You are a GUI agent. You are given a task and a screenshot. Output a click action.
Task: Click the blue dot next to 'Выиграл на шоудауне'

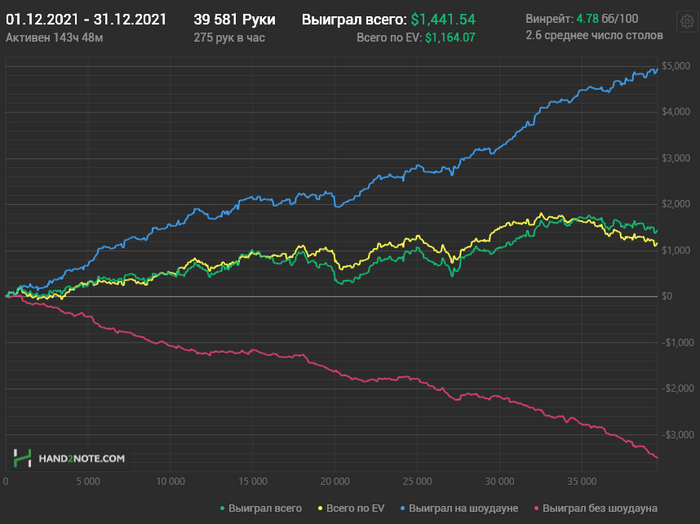(x=403, y=508)
